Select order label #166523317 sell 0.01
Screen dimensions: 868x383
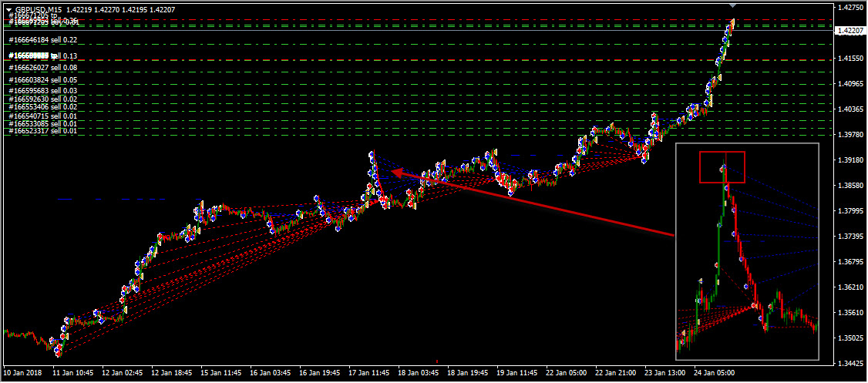point(43,131)
